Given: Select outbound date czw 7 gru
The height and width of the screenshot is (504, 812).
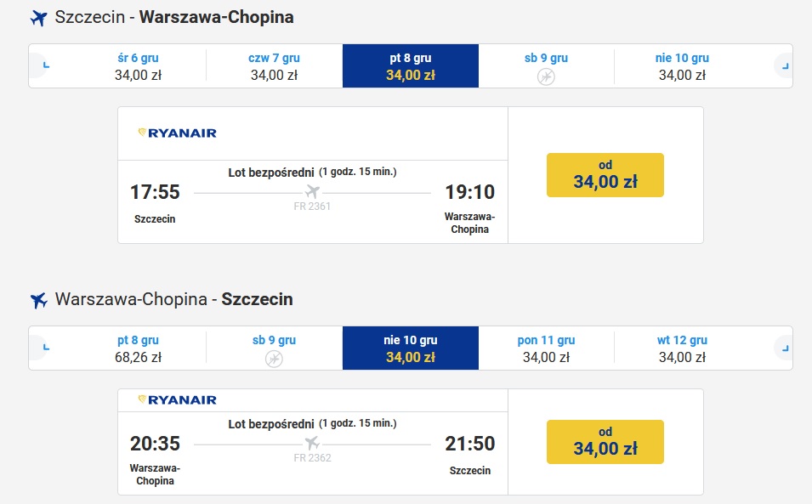Looking at the screenshot, I should pyautogui.click(x=275, y=66).
